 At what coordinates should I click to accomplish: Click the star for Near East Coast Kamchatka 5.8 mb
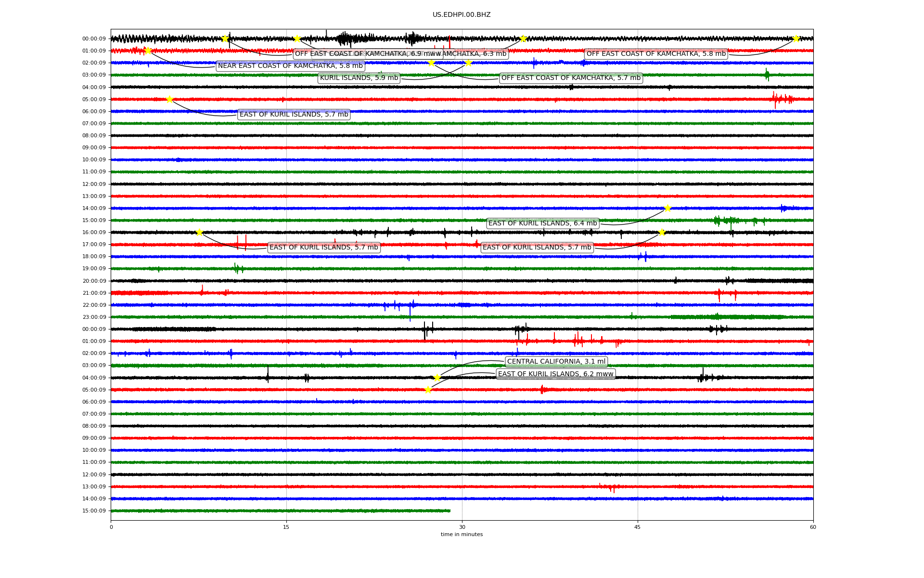[x=148, y=51]
